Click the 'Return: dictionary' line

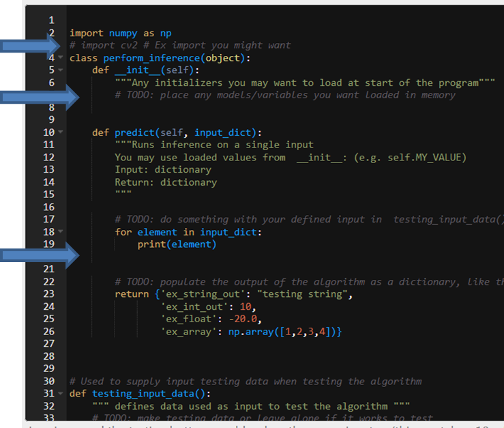click(166, 182)
